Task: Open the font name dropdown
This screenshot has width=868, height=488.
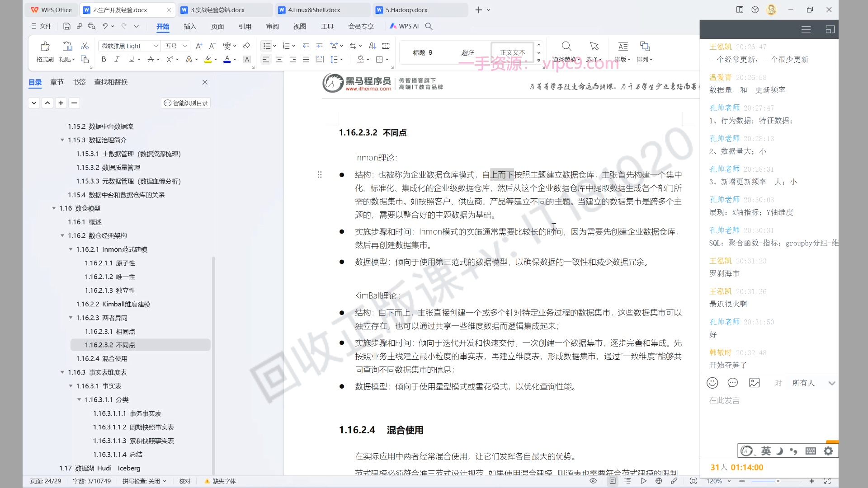Action: point(156,46)
